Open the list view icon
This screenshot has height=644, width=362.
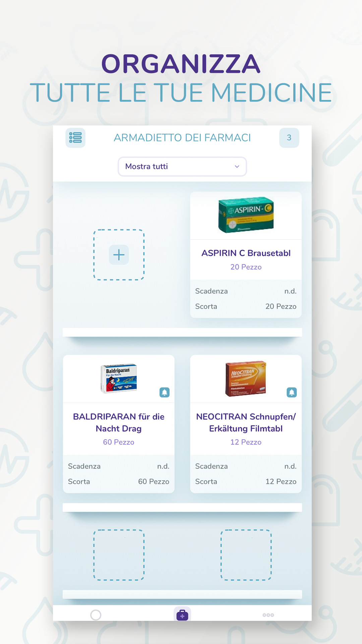coord(75,138)
